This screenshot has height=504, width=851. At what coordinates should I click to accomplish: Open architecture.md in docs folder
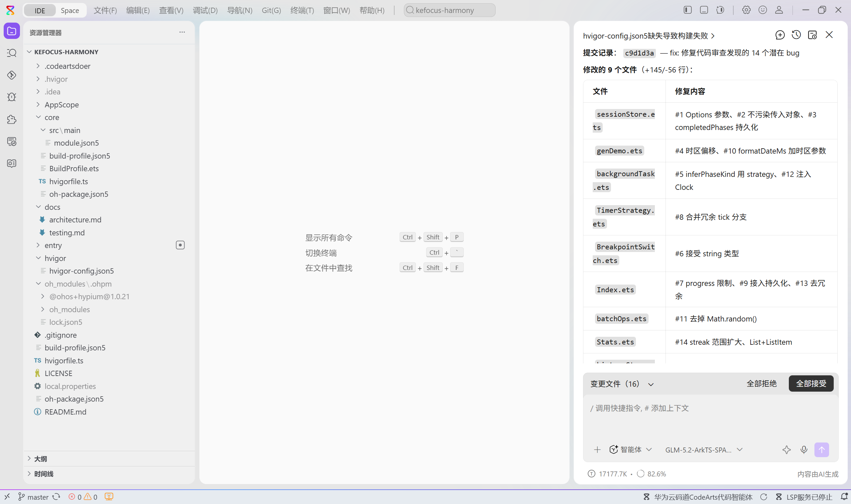coord(75,219)
